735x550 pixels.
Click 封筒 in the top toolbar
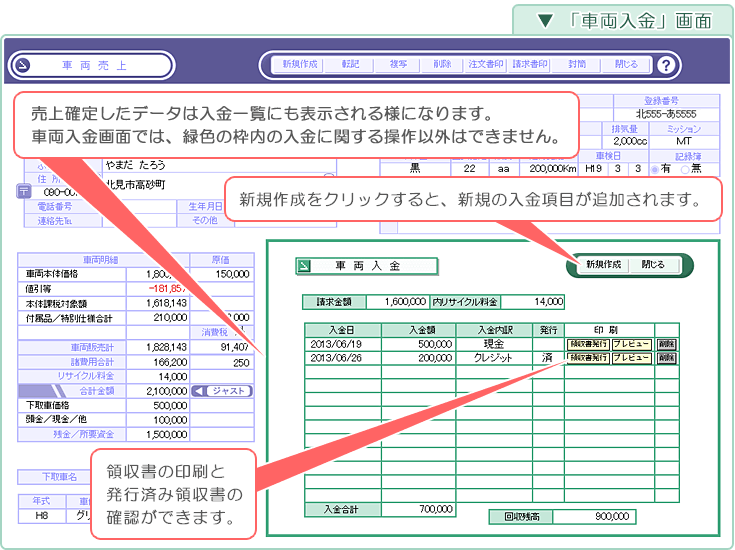coord(577,64)
